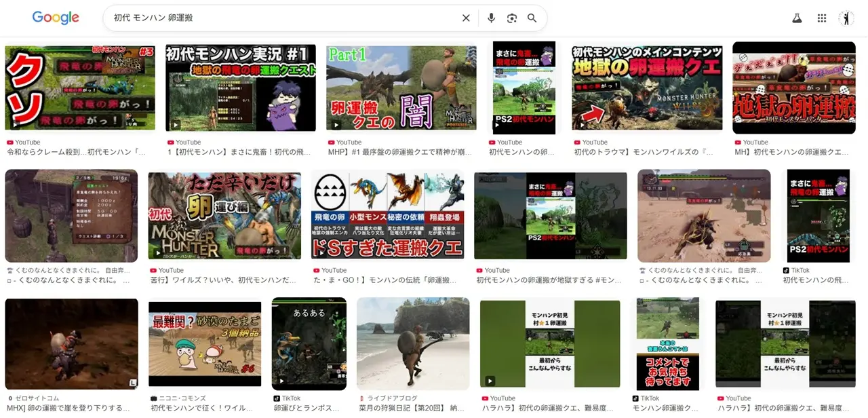Open the Google apps grid menu
Image resolution: width=868 pixels, height=418 pixels.
[x=822, y=18]
